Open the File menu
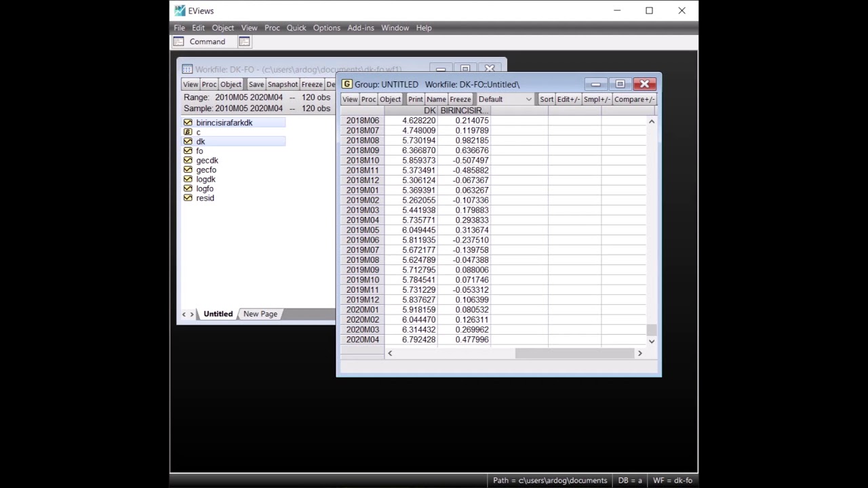 click(179, 28)
